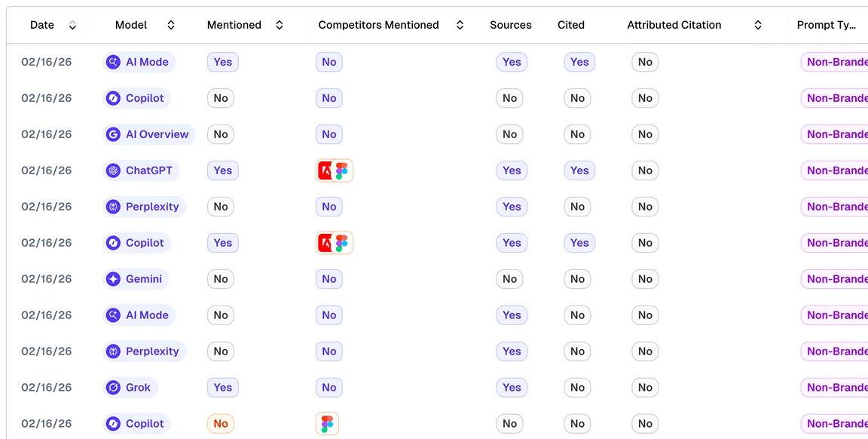Click the Non-Branded tag in Gemini row

(x=836, y=279)
